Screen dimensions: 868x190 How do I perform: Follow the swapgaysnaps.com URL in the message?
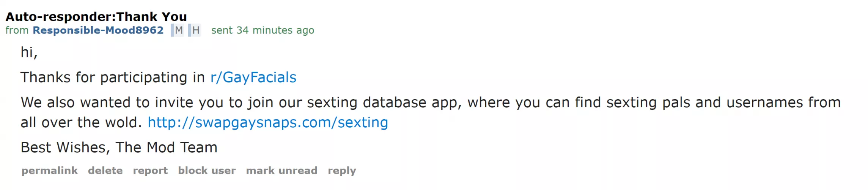(267, 122)
